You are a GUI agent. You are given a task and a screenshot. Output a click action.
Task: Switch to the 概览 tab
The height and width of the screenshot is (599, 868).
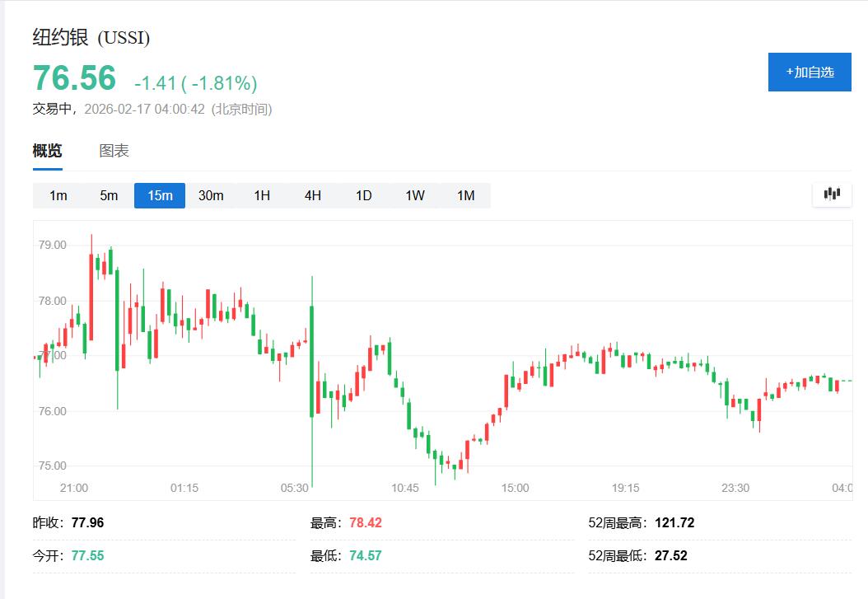tap(49, 151)
